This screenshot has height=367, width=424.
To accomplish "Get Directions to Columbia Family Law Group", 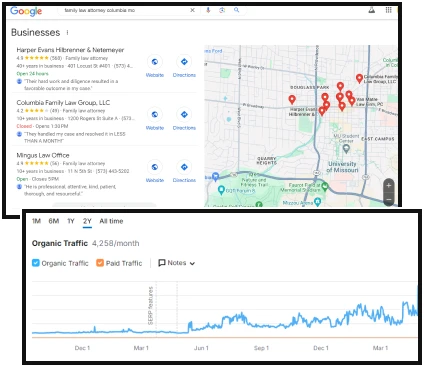I will click(x=184, y=119).
